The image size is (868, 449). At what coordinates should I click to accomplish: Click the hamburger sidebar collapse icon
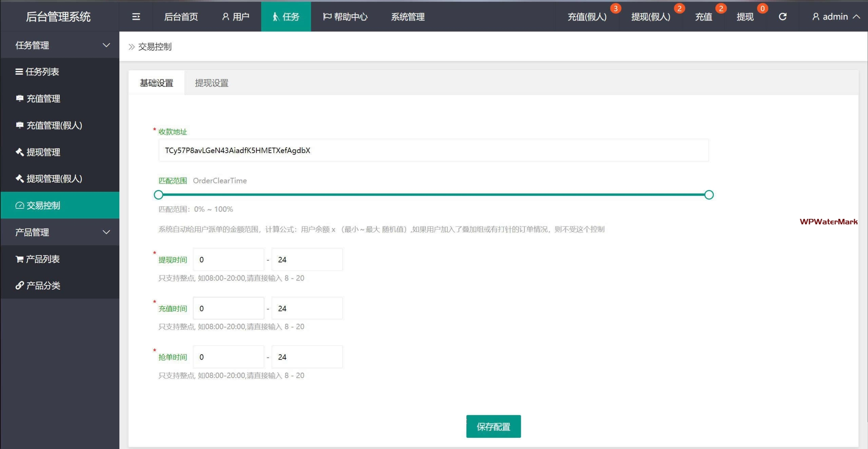pos(136,17)
